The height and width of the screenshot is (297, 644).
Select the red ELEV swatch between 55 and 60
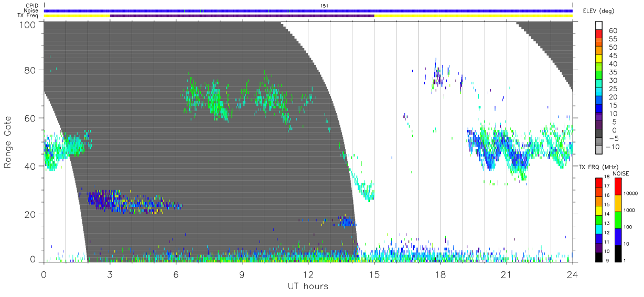tap(600, 34)
